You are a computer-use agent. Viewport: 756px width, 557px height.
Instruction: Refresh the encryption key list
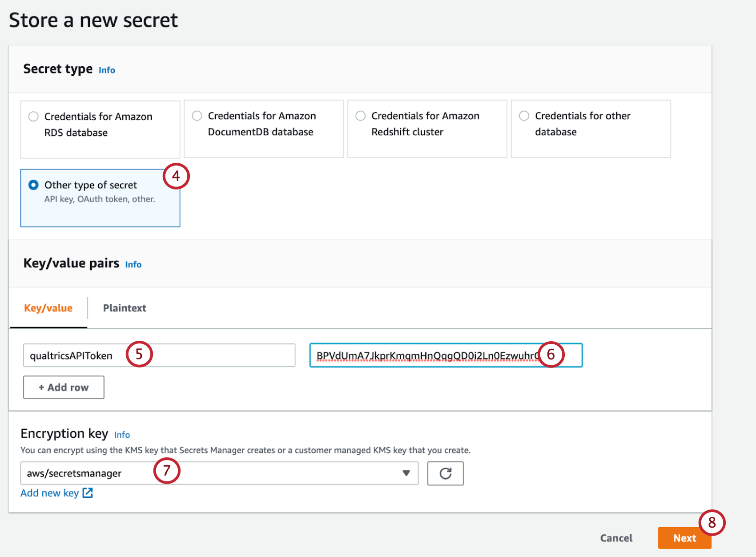[x=445, y=473]
